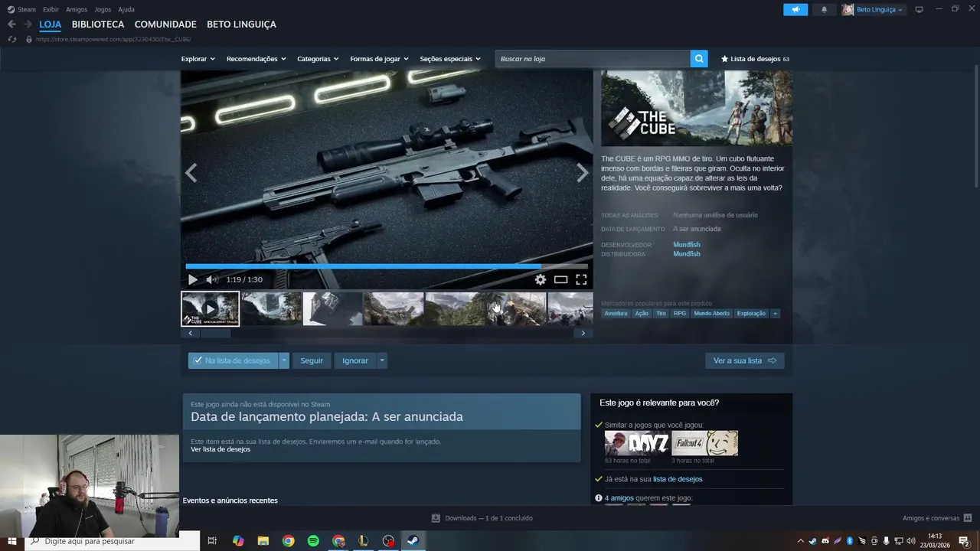
Task: Open Formas de jogar dropdown
Action: 379,59
